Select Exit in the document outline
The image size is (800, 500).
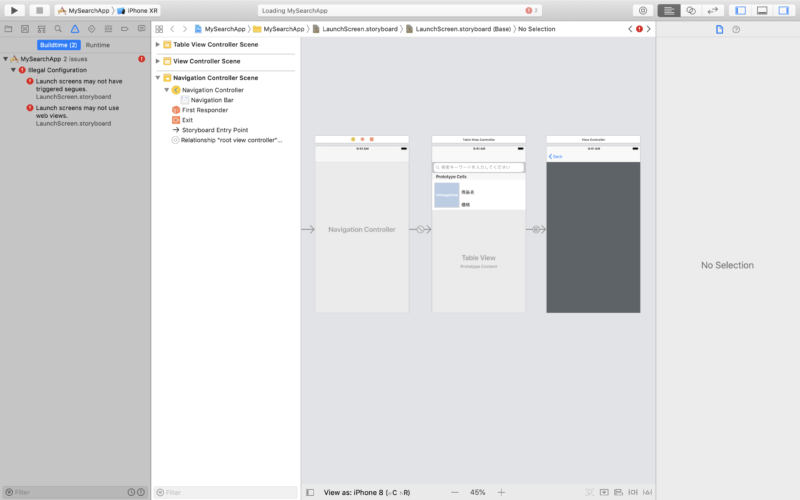coord(187,120)
